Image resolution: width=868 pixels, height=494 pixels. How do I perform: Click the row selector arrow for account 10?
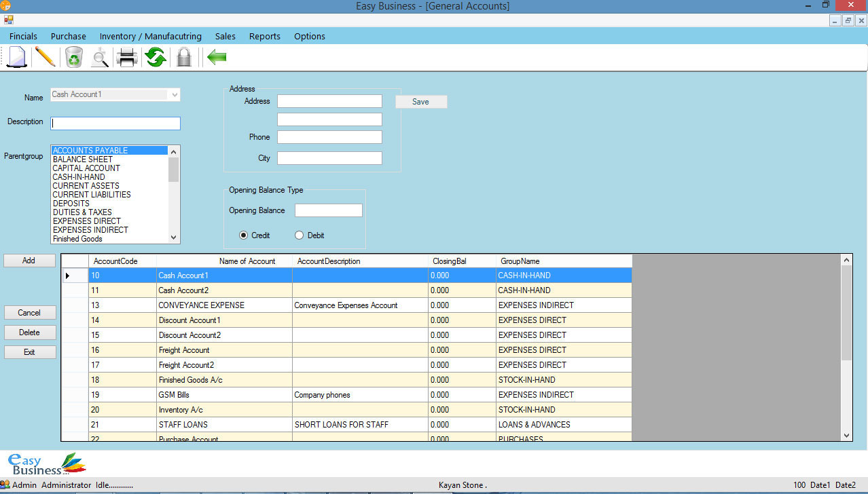[75, 275]
